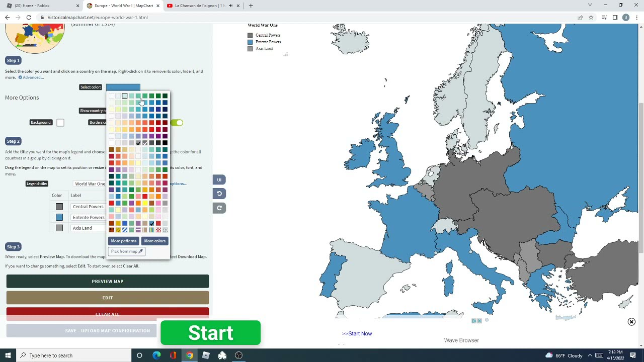Open Google Chrome from the taskbar
The image size is (644, 362).
point(189,355)
